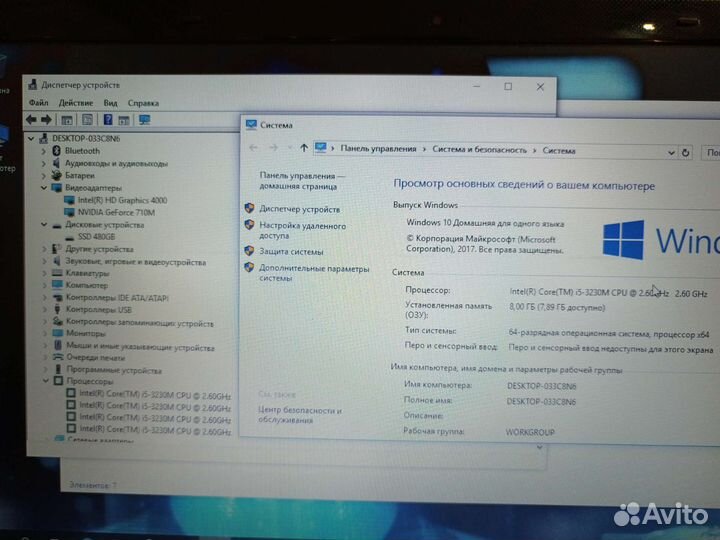Screen dimensions: 720x540
Task: Click the Forward arrow in System window navigation
Action: click(273, 147)
